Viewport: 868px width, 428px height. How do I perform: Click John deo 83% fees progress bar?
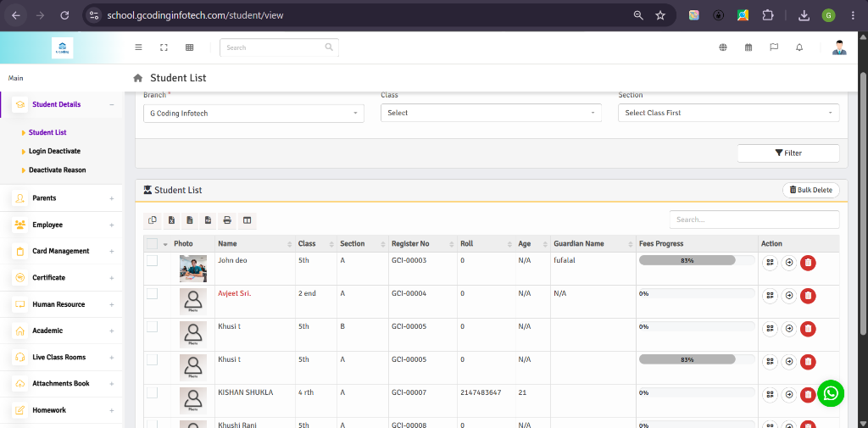tap(697, 260)
